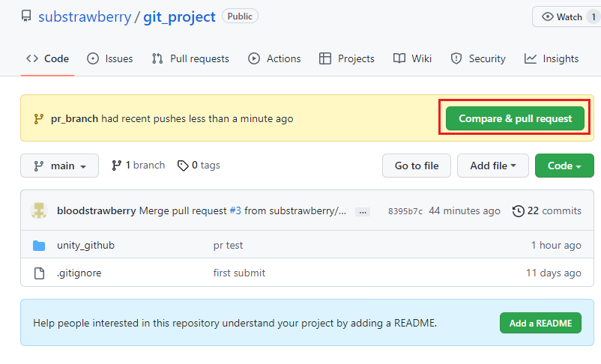Open the first submit commit message
The width and height of the screenshot is (601, 364).
(x=239, y=273)
